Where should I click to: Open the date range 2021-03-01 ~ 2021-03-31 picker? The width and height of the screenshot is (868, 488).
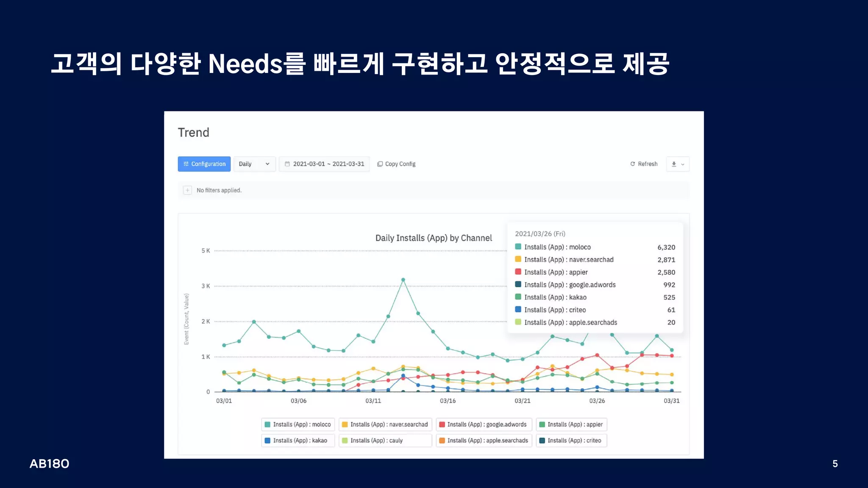tap(324, 164)
